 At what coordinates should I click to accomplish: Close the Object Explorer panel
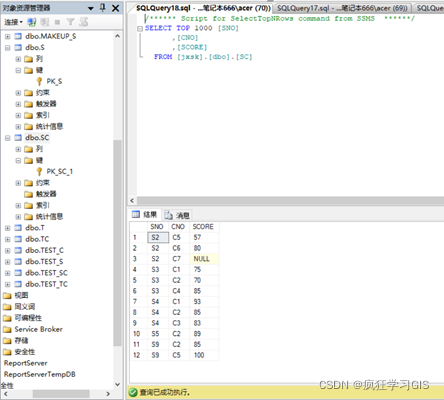[115, 8]
